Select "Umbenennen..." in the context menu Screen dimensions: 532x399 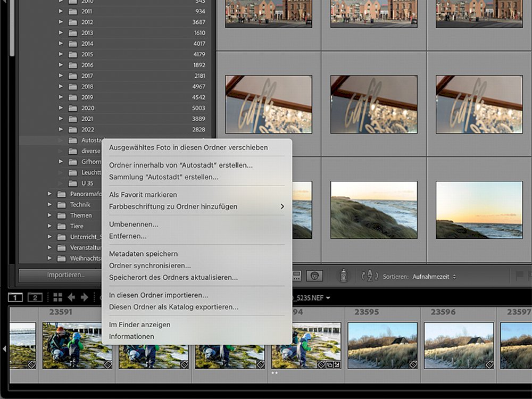pyautogui.click(x=134, y=225)
